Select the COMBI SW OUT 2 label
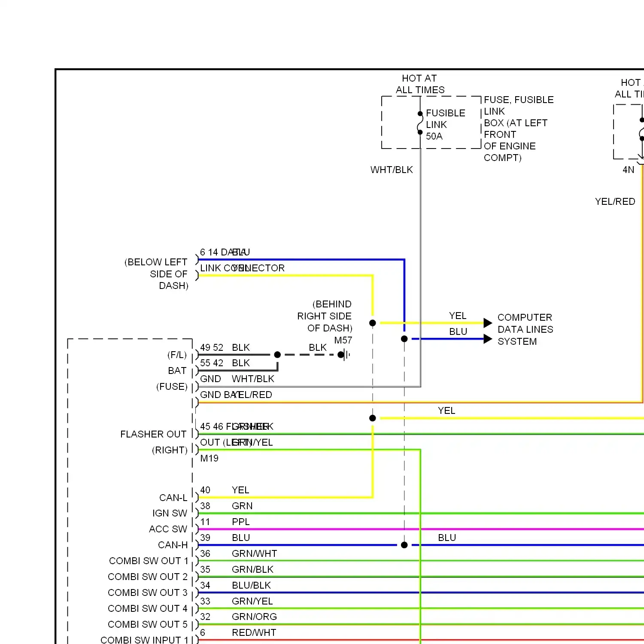 [148, 577]
